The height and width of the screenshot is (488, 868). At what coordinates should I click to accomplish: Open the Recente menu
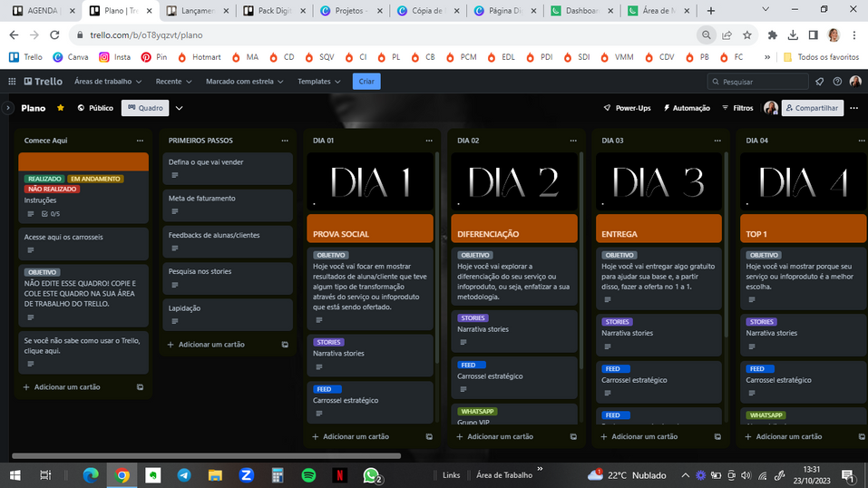click(x=172, y=82)
